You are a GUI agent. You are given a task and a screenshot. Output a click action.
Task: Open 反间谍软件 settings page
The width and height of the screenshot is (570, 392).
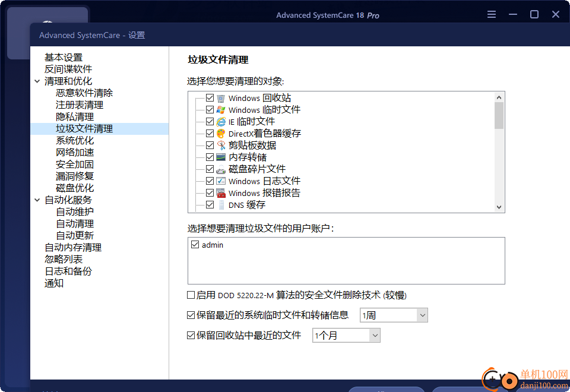point(68,69)
